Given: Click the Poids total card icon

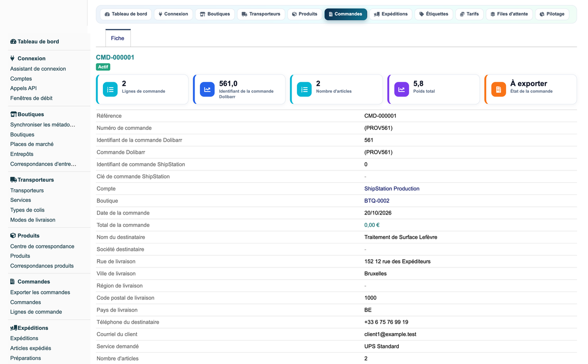Looking at the screenshot, I should click(x=401, y=90).
